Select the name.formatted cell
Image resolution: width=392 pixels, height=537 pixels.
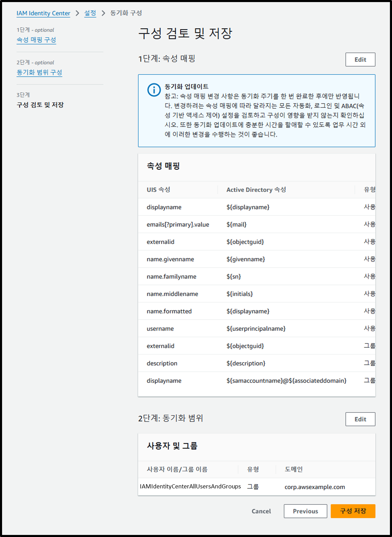[x=169, y=311]
